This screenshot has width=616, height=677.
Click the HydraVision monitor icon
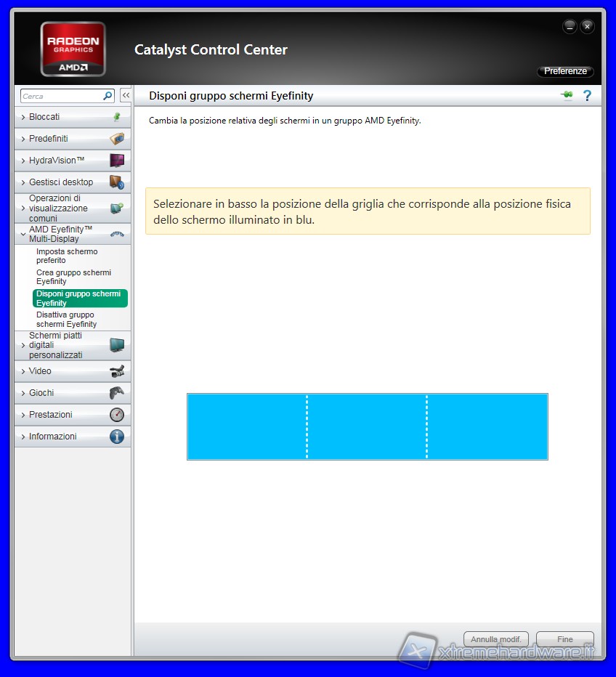pyautogui.click(x=116, y=161)
